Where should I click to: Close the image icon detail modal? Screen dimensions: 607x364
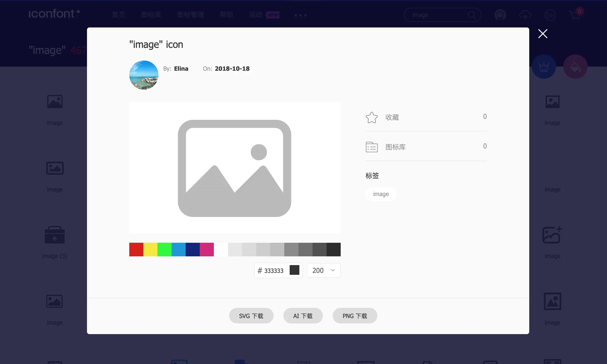[x=543, y=34]
